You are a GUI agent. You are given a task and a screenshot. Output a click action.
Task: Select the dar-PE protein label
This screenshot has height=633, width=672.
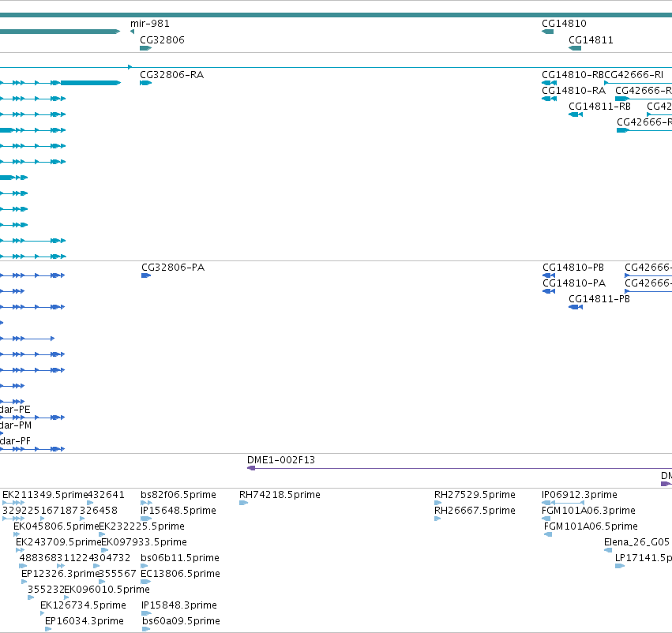pos(15,410)
